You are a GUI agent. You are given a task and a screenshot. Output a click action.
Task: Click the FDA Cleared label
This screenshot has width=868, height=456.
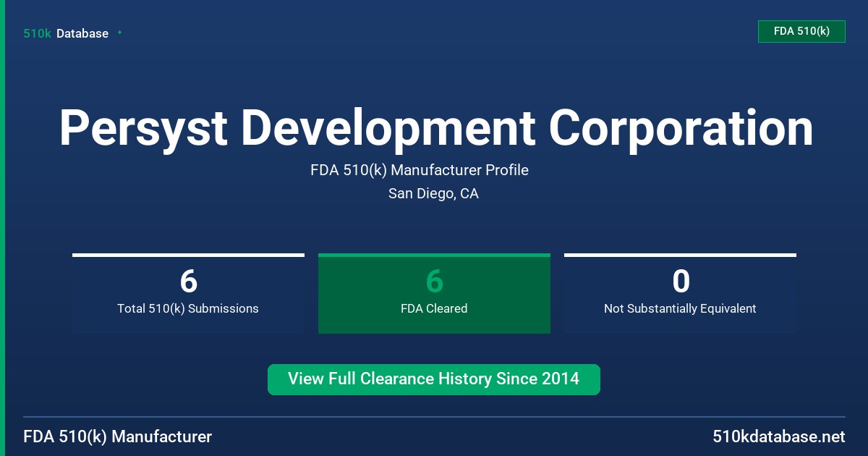click(434, 308)
